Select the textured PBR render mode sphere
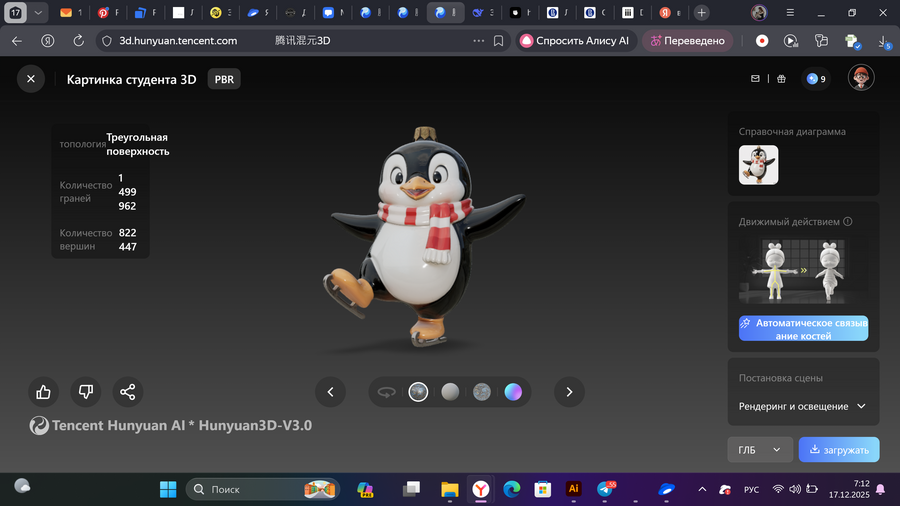 click(418, 392)
